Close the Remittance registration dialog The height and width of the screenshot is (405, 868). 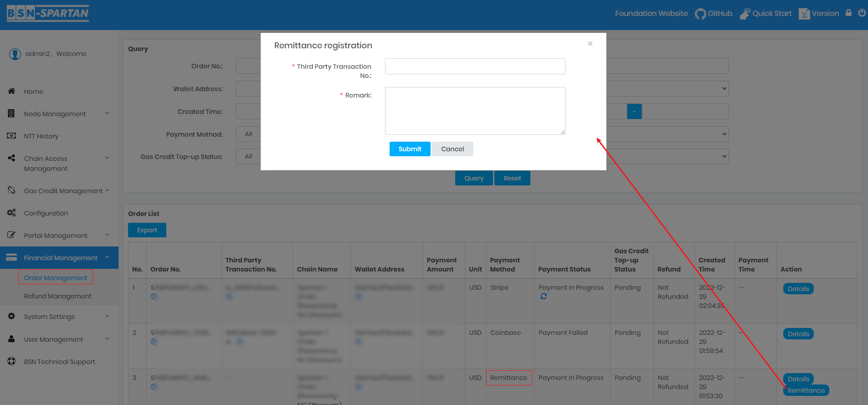pyautogui.click(x=590, y=44)
